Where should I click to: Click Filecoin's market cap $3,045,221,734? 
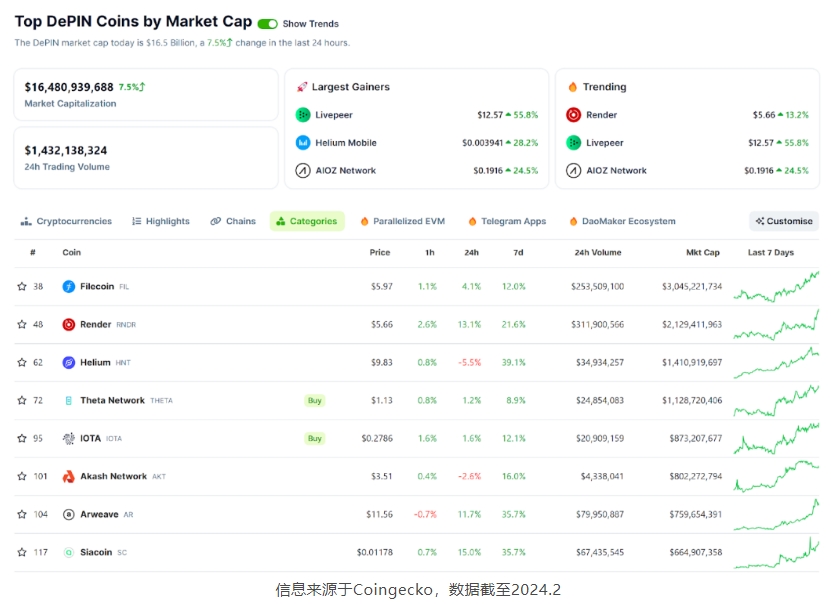(x=692, y=287)
